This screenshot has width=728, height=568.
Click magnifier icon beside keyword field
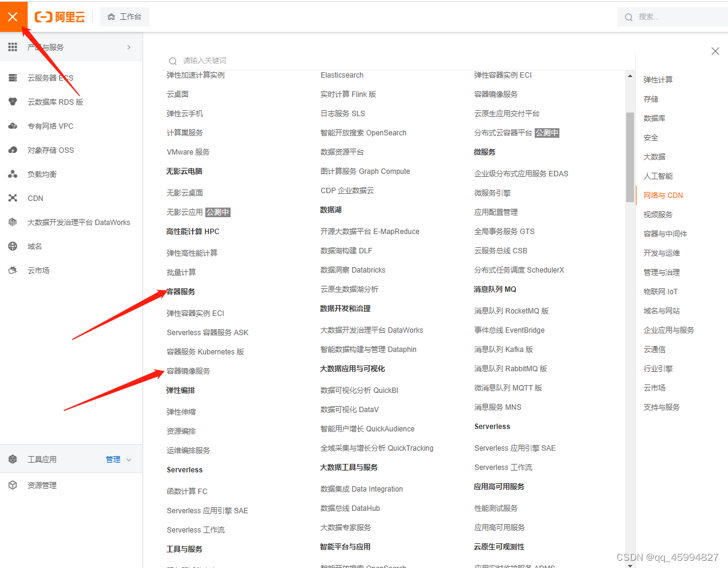(173, 61)
